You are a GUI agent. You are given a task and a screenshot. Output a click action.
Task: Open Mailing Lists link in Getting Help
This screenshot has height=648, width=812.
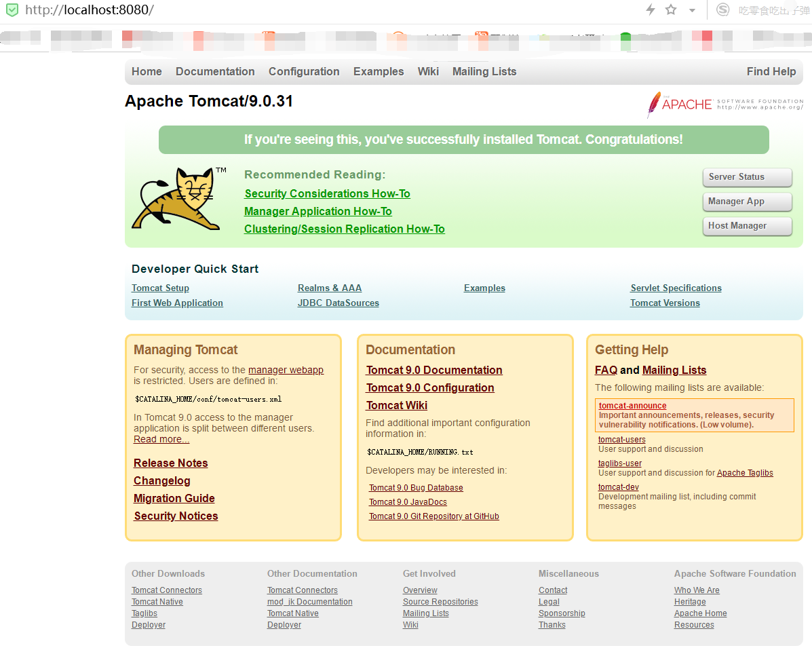click(x=674, y=370)
